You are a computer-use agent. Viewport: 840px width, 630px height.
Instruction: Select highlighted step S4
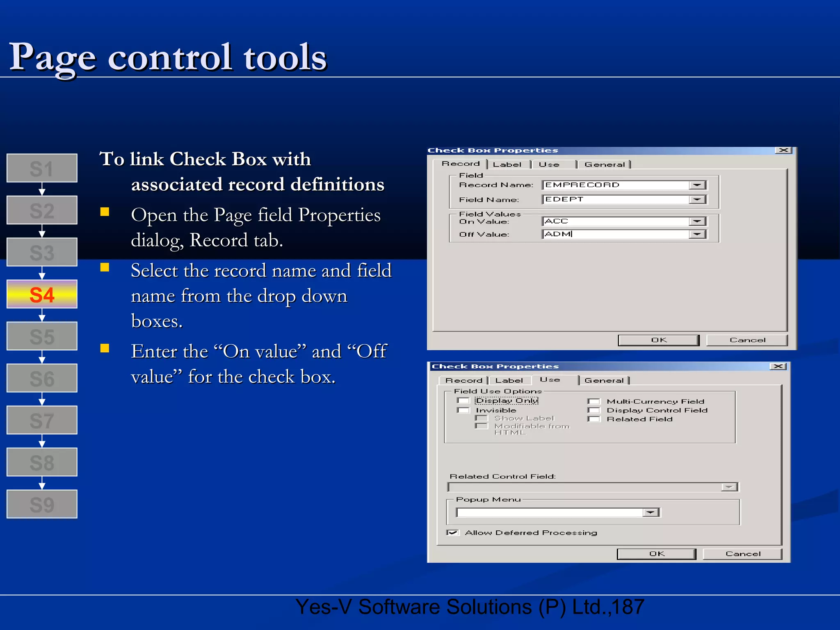pyautogui.click(x=42, y=294)
